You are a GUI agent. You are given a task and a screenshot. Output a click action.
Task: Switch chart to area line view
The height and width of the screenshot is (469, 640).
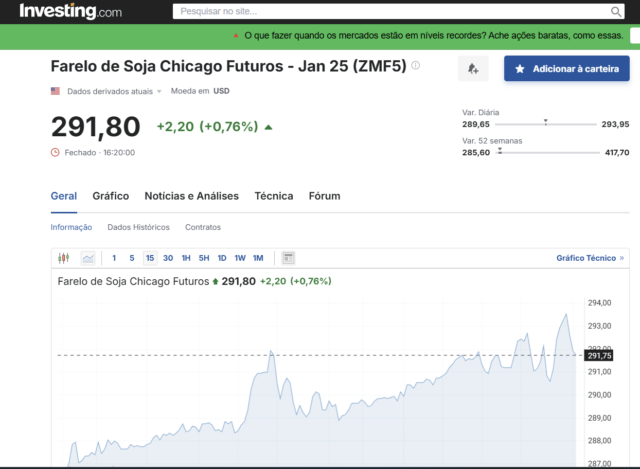88,258
